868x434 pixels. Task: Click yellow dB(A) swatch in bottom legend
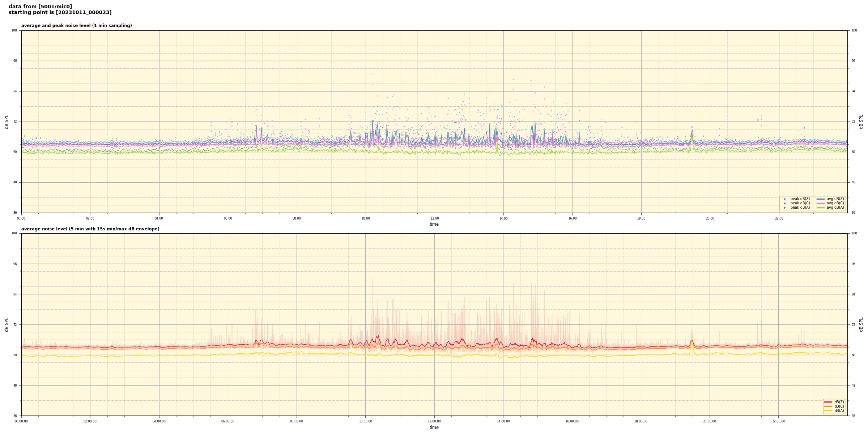[x=828, y=410]
